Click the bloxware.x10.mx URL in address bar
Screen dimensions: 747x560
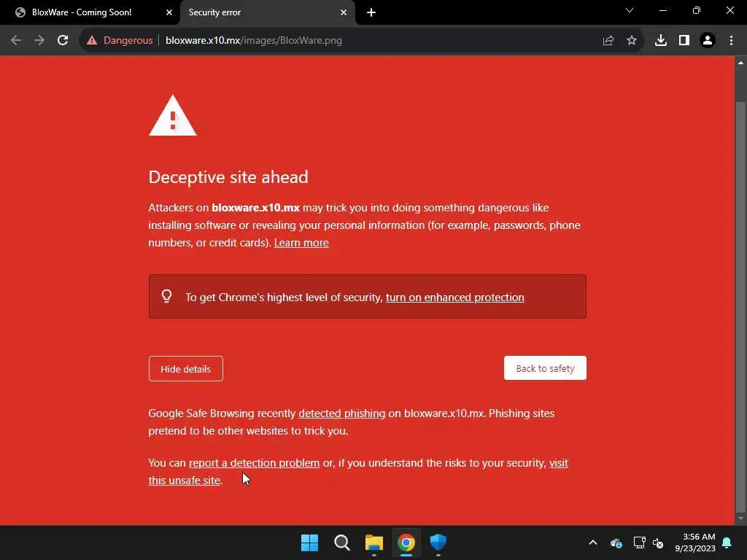pos(254,41)
